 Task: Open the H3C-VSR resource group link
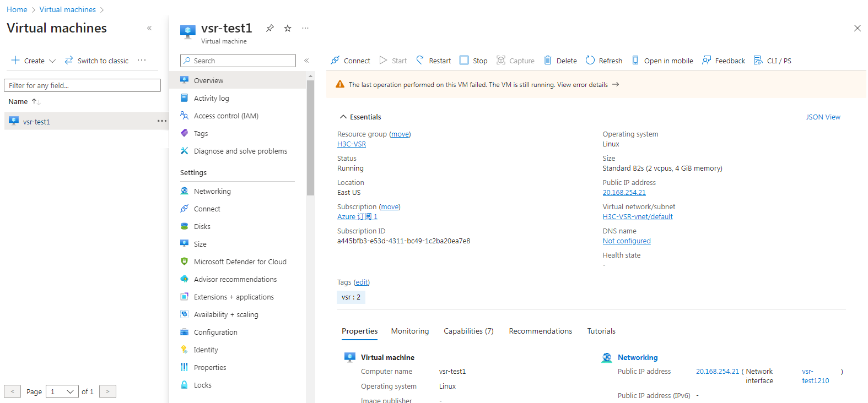352,144
